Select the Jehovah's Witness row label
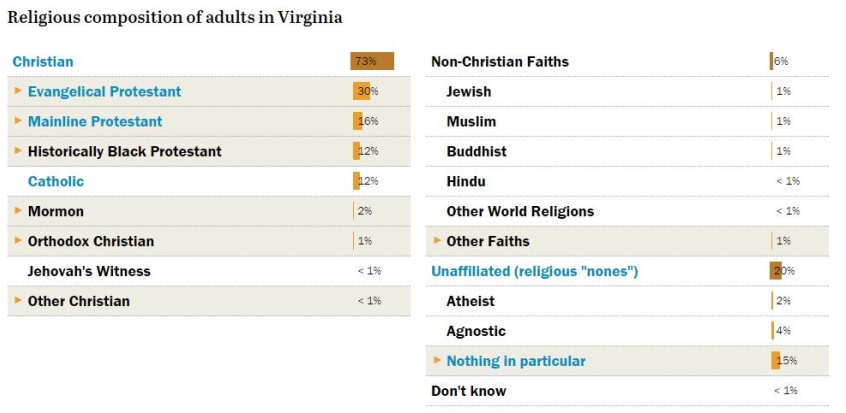 (89, 271)
